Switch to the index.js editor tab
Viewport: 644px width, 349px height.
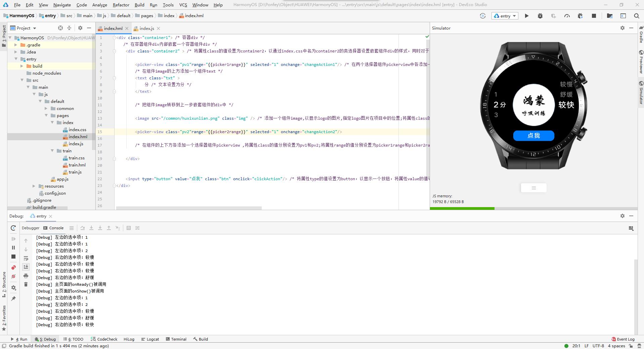[x=146, y=28]
